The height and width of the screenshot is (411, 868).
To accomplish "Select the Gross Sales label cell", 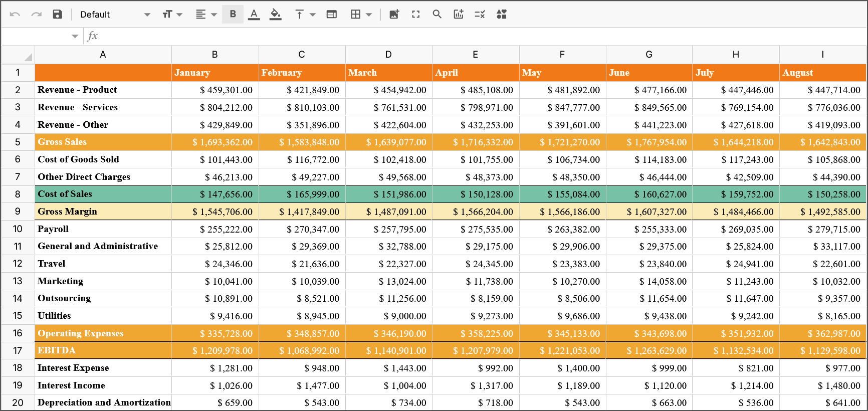I will 103,142.
